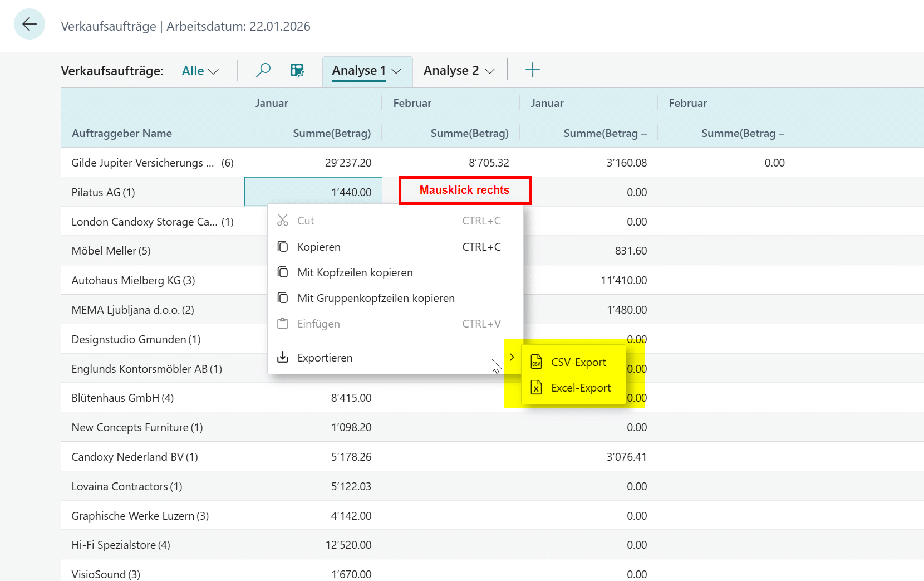
Task: Expand the Analyse 1 tab chevron
Action: [396, 71]
